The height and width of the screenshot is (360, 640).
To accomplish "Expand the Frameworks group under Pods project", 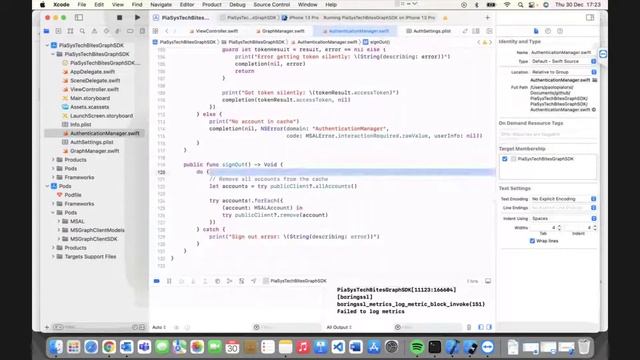I will pyautogui.click(x=53, y=204).
